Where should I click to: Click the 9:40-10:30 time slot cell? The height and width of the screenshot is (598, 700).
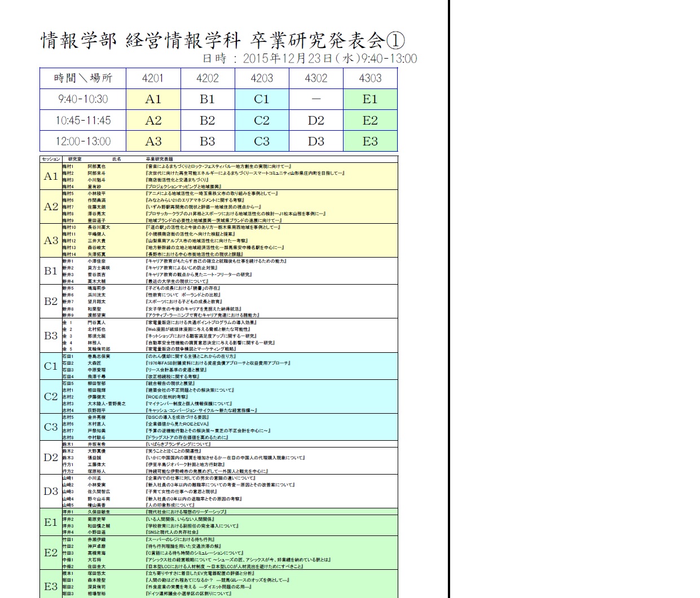[83, 99]
